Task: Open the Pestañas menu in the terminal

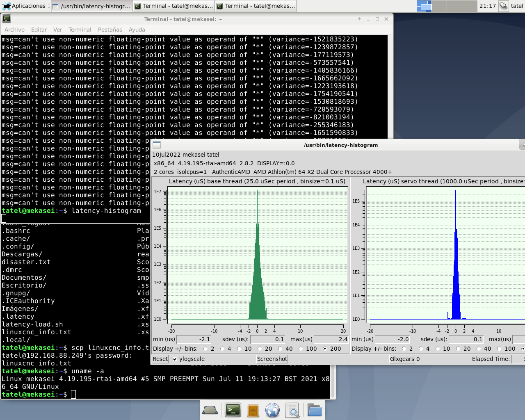Action: (110, 30)
